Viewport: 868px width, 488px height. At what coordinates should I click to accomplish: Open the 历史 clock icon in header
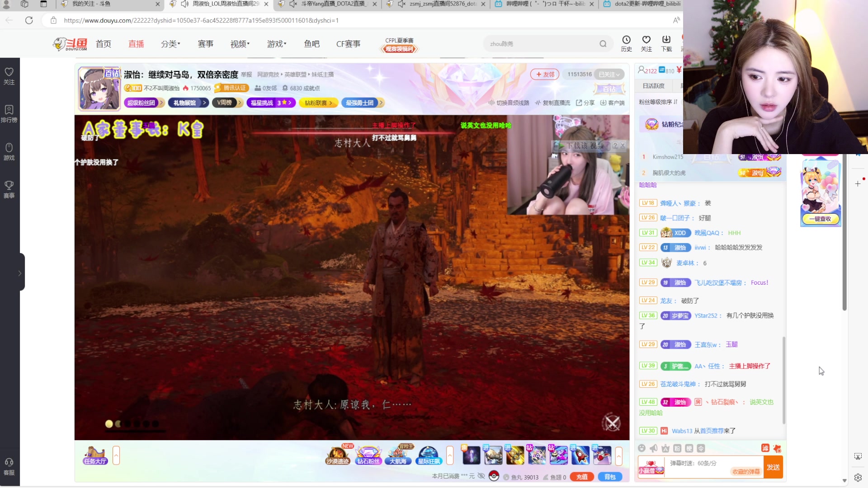coord(626,43)
